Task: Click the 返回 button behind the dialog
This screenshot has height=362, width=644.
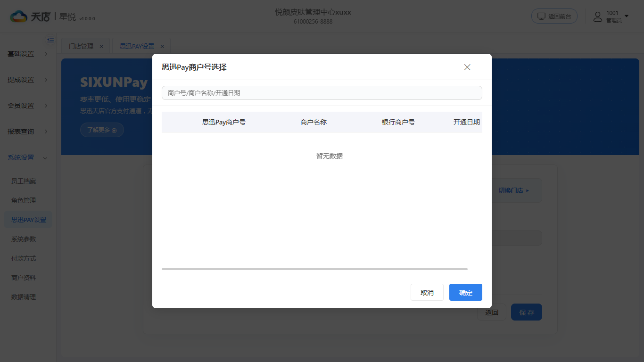Action: (x=492, y=312)
